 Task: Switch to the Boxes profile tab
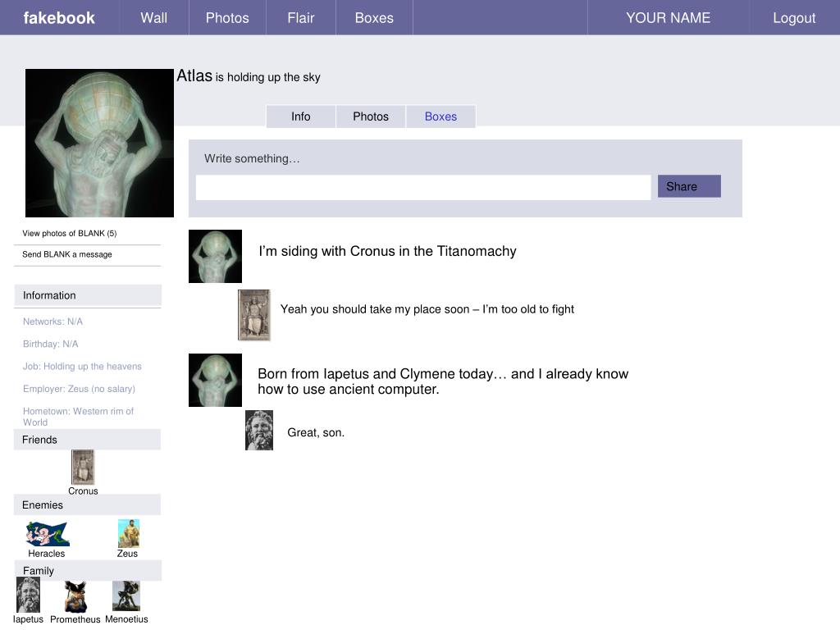[x=441, y=116]
